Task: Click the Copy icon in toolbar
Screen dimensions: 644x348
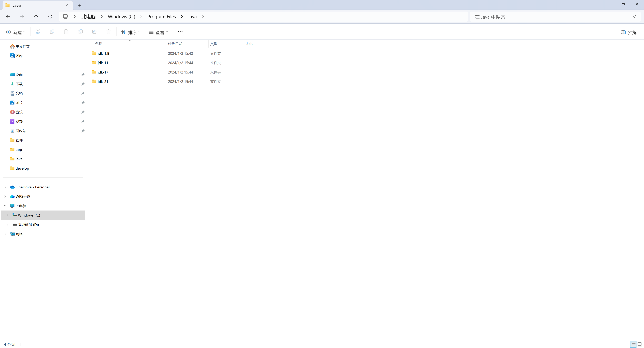Action: coord(52,32)
